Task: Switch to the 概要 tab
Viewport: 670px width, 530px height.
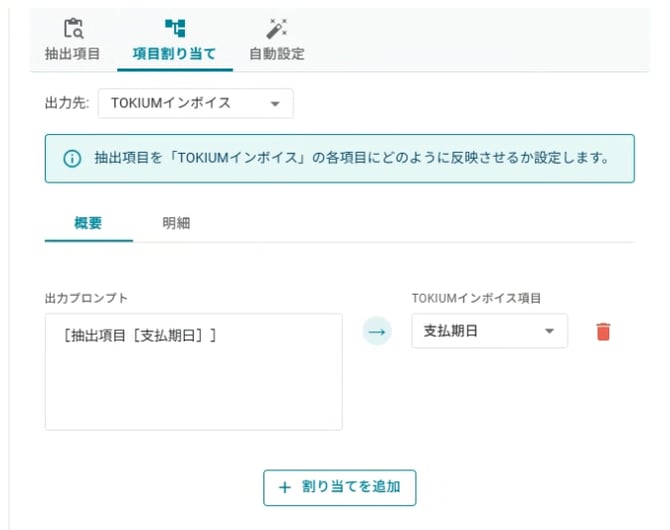Action: point(88,223)
